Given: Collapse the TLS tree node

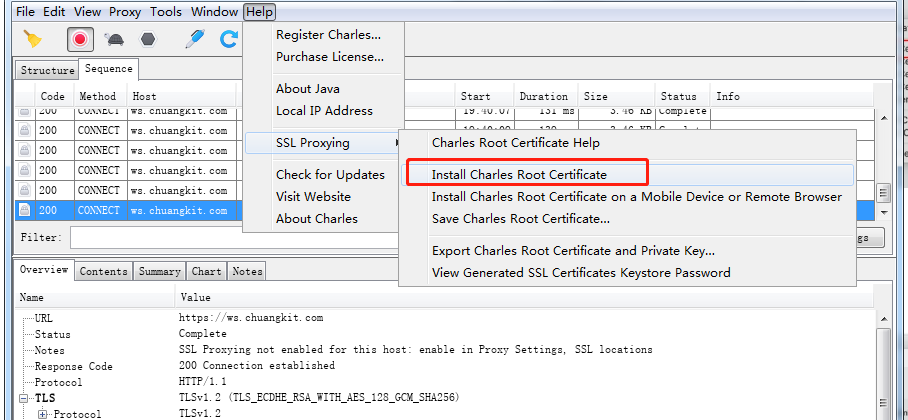Looking at the screenshot, I should [25, 398].
